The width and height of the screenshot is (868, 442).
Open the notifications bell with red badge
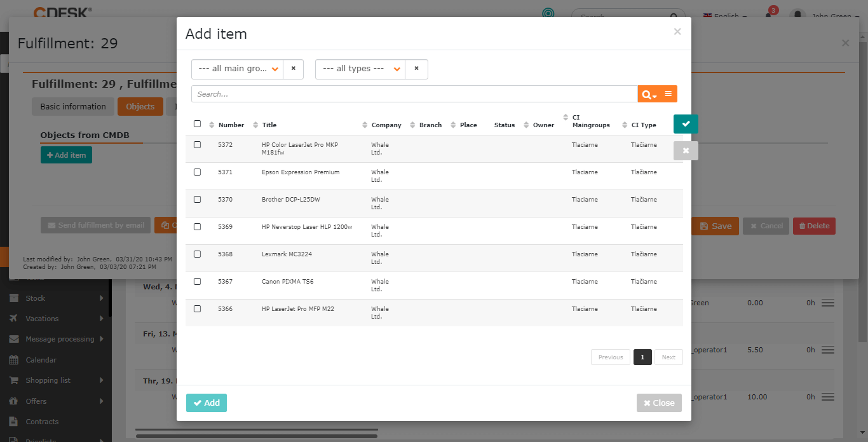pyautogui.click(x=770, y=14)
